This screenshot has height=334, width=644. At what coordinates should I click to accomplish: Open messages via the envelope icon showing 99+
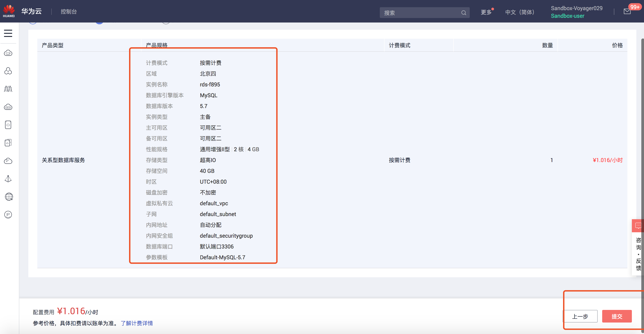pyautogui.click(x=627, y=12)
